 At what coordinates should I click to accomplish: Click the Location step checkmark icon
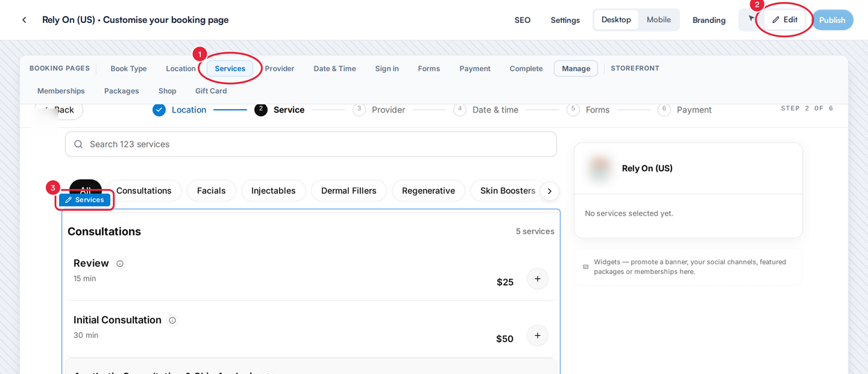click(x=159, y=110)
